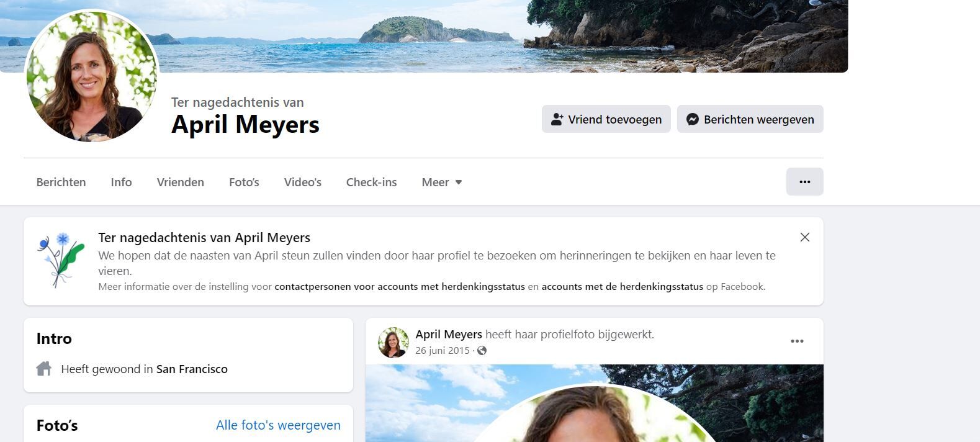
Task: Open the Info tab
Action: [121, 183]
